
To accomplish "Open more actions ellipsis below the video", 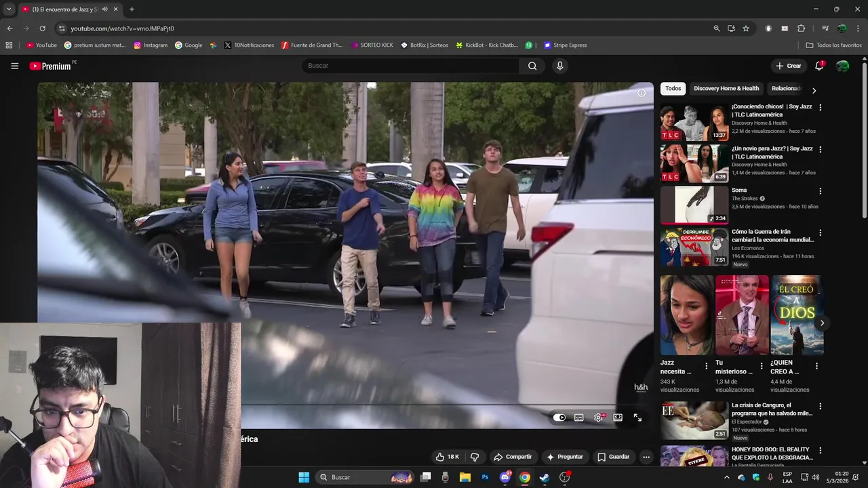I will pos(646,457).
